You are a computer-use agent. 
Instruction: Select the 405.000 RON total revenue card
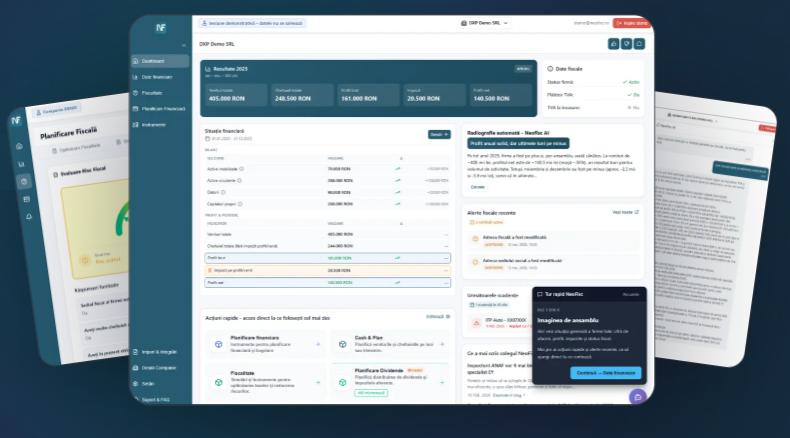(236, 95)
